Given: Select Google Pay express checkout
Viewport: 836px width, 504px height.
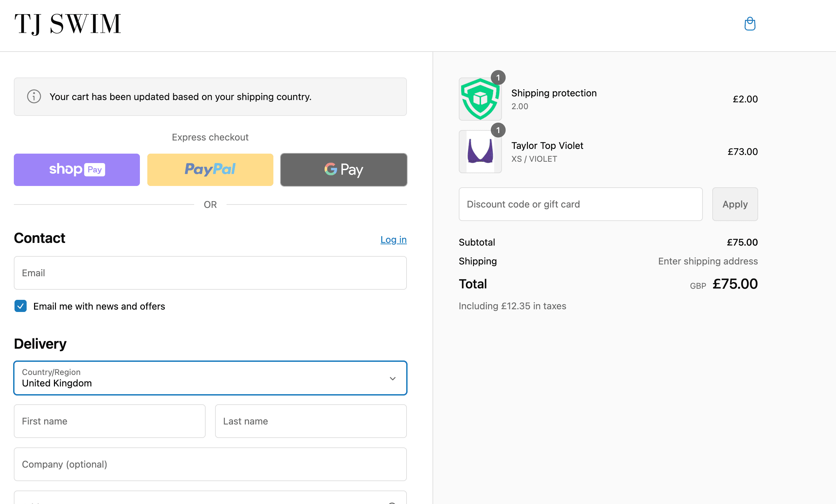Looking at the screenshot, I should (344, 169).
